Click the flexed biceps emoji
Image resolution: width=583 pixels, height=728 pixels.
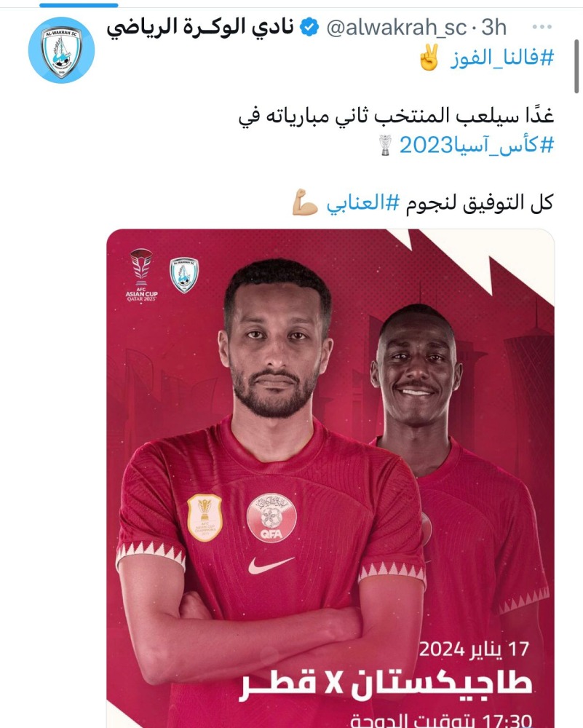[x=305, y=203]
